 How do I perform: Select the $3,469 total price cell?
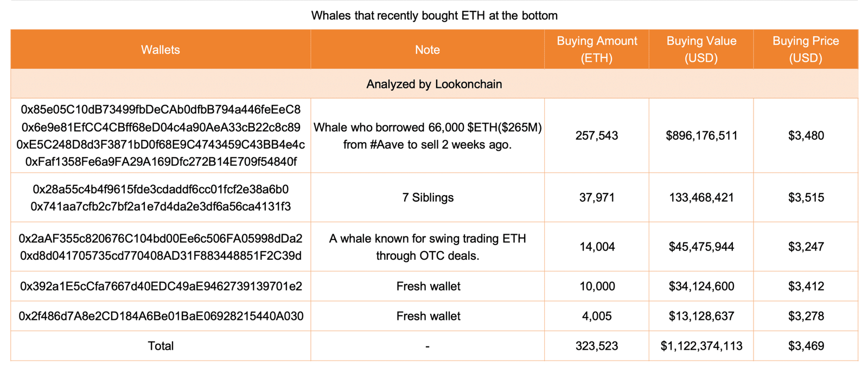806,346
